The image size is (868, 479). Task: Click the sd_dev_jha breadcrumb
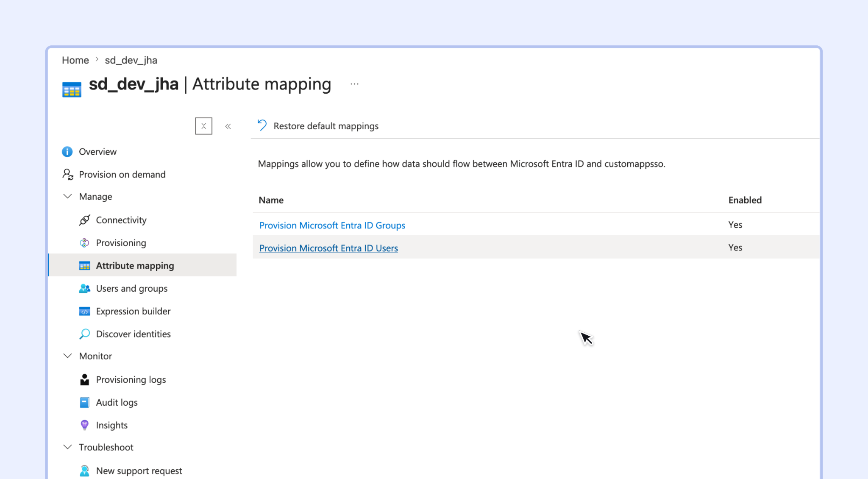click(131, 60)
